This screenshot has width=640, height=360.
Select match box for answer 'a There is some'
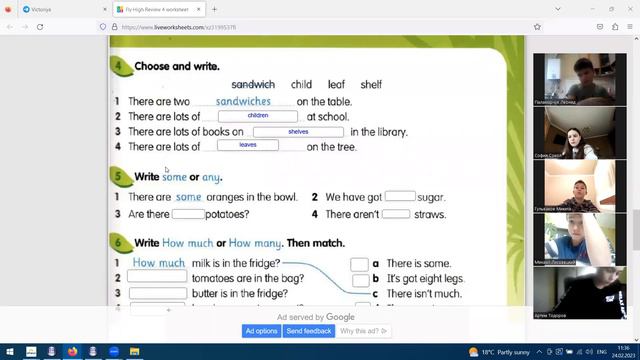click(x=359, y=264)
